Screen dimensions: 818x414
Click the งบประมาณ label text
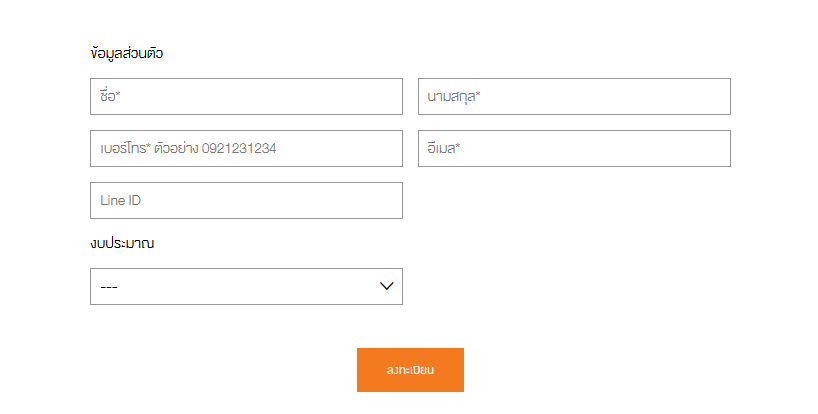pyautogui.click(x=122, y=243)
